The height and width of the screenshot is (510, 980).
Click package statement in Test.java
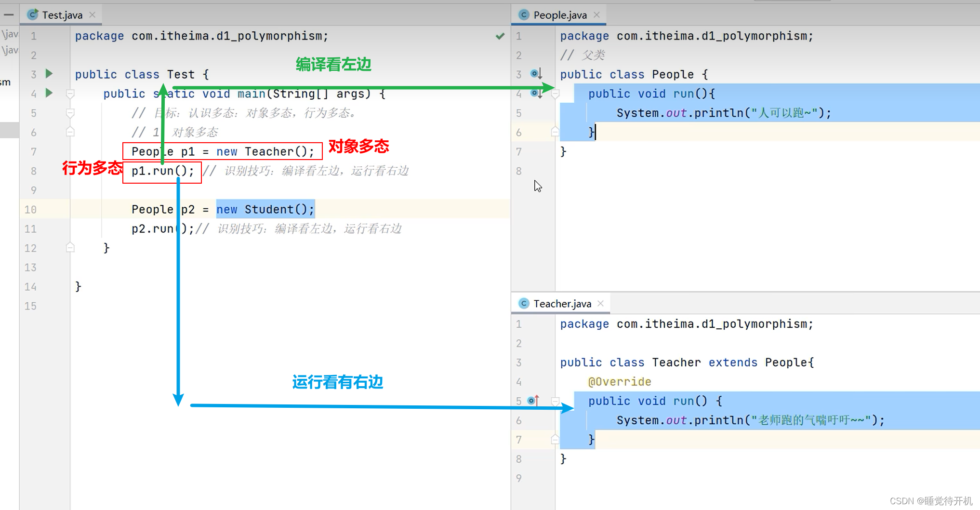[201, 36]
